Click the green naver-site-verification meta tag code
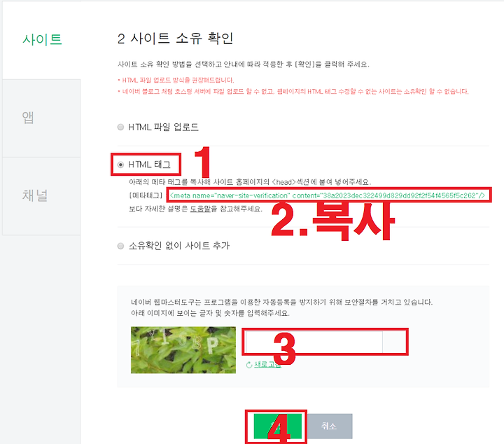 point(327,195)
